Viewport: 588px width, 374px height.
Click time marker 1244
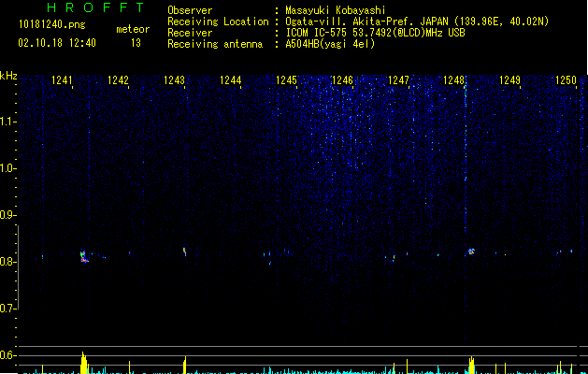(230, 80)
